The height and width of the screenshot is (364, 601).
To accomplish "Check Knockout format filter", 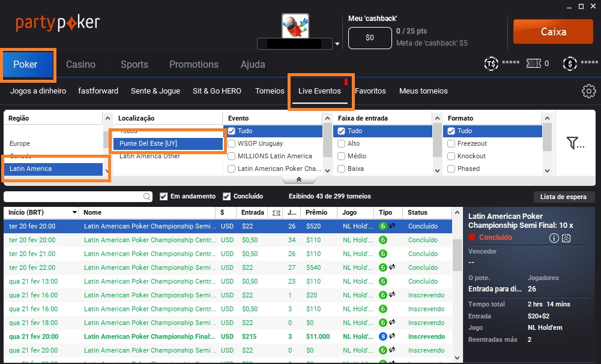I will pos(451,156).
